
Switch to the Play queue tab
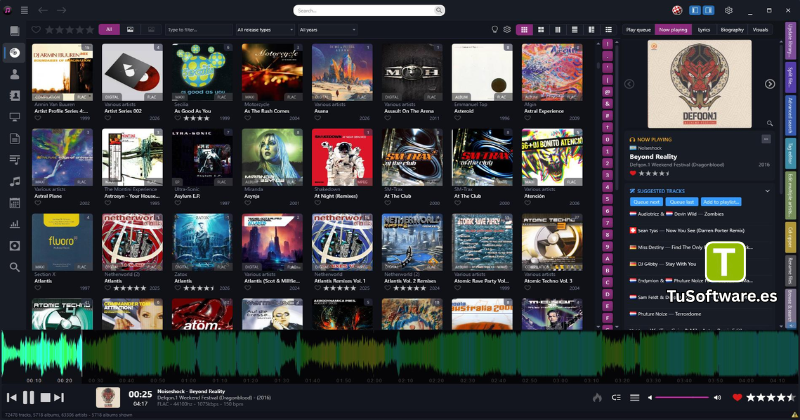coord(638,30)
